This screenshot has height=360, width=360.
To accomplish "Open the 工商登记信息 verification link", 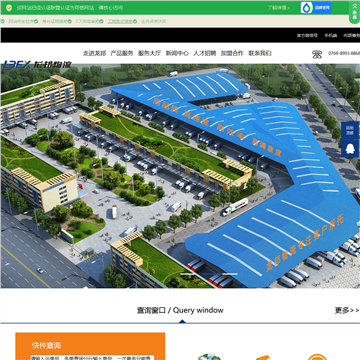I will pyautogui.click(x=120, y=21).
